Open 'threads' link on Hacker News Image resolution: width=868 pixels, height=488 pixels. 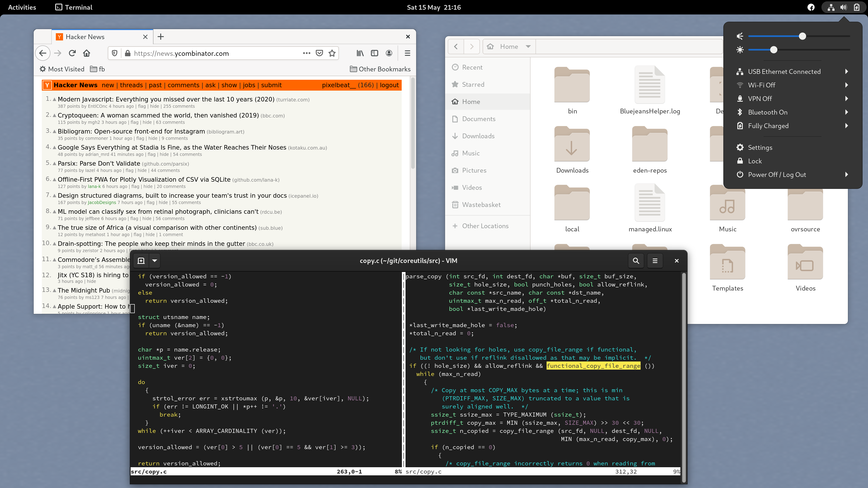(131, 85)
